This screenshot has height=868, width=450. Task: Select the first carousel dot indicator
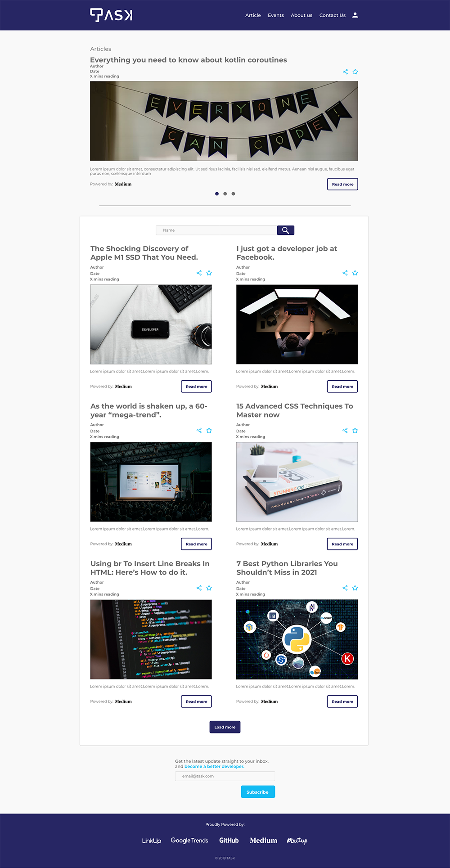[x=217, y=193]
